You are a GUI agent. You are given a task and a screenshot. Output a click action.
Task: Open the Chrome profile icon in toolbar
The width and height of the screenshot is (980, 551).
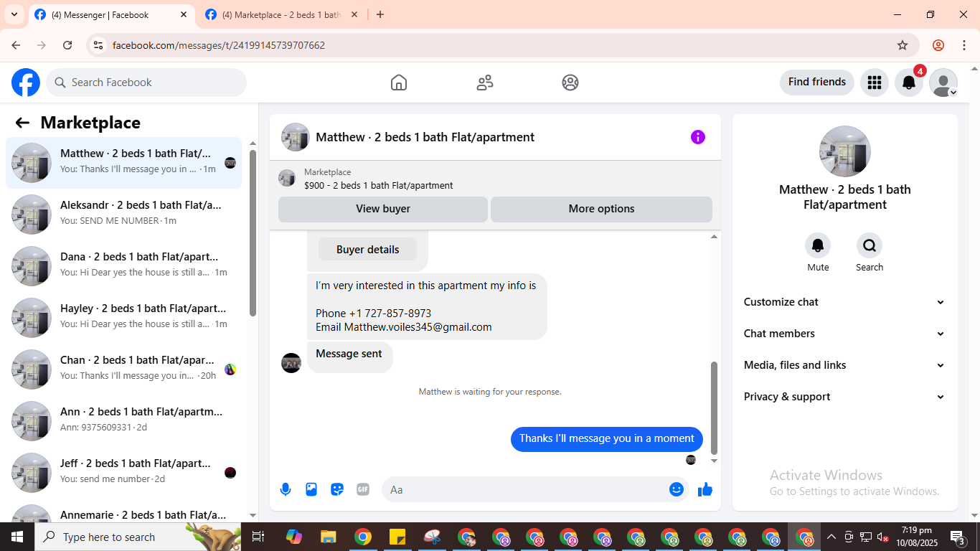tap(938, 45)
